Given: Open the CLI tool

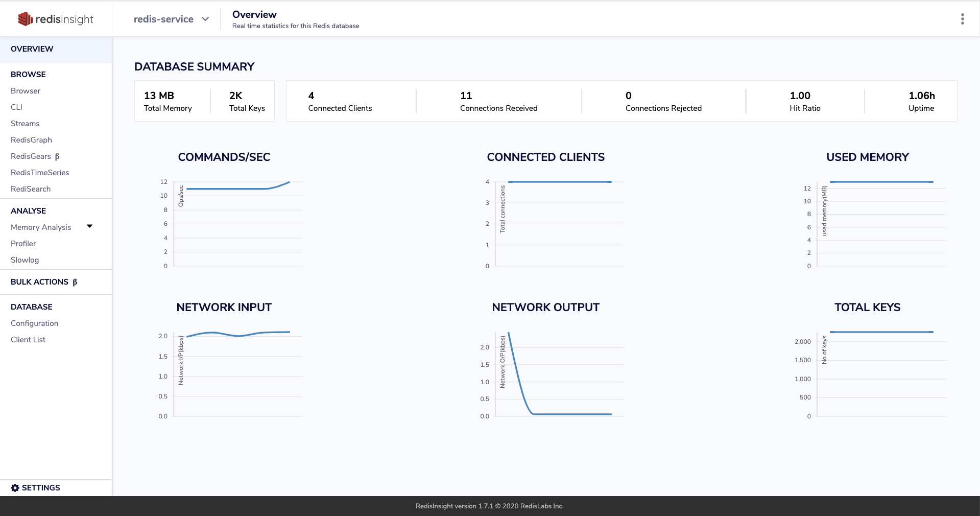Looking at the screenshot, I should (x=16, y=107).
